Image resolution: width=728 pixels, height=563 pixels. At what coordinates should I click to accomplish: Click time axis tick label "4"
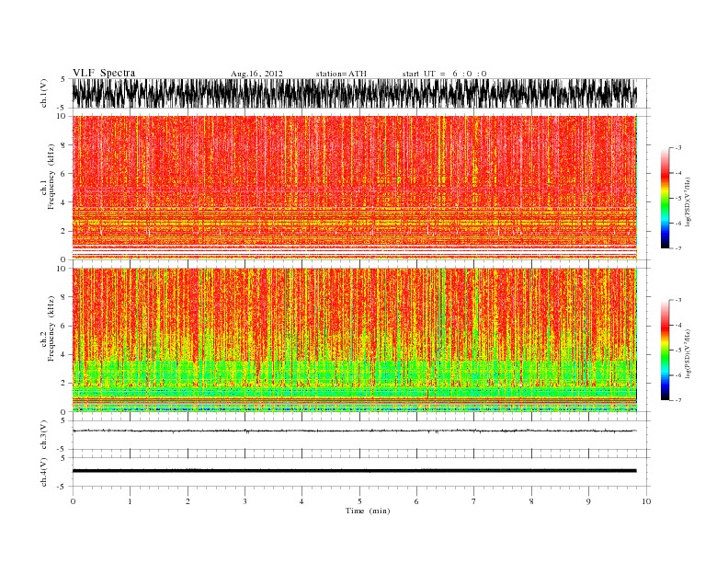point(301,501)
